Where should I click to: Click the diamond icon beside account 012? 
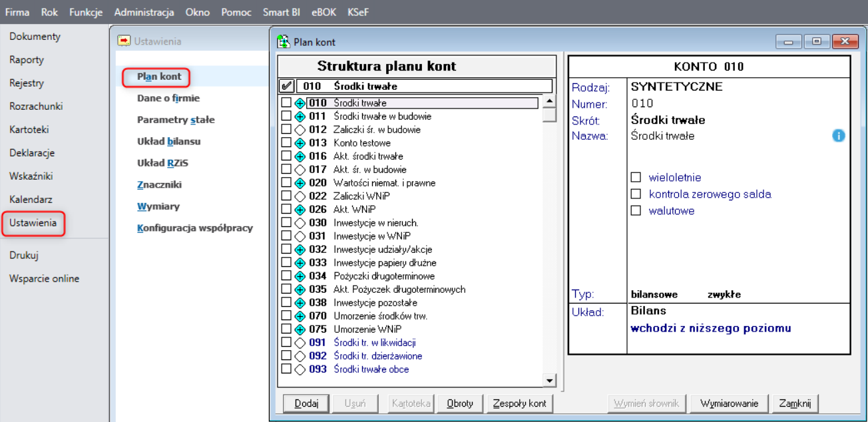coord(300,130)
